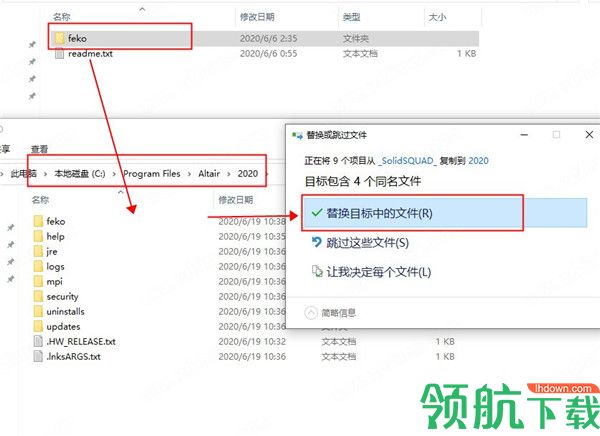Open the mpi folder icon
This screenshot has width=600, height=436.
(38, 281)
